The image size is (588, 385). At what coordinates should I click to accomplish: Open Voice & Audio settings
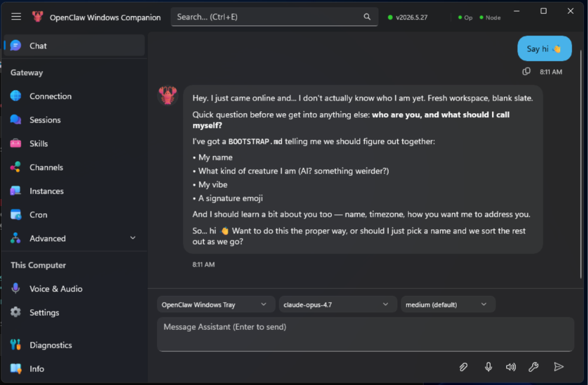click(x=75, y=288)
